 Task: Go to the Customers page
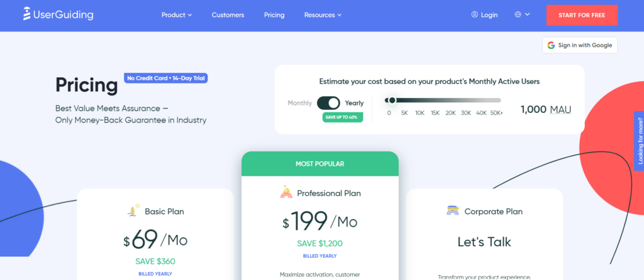click(x=228, y=14)
